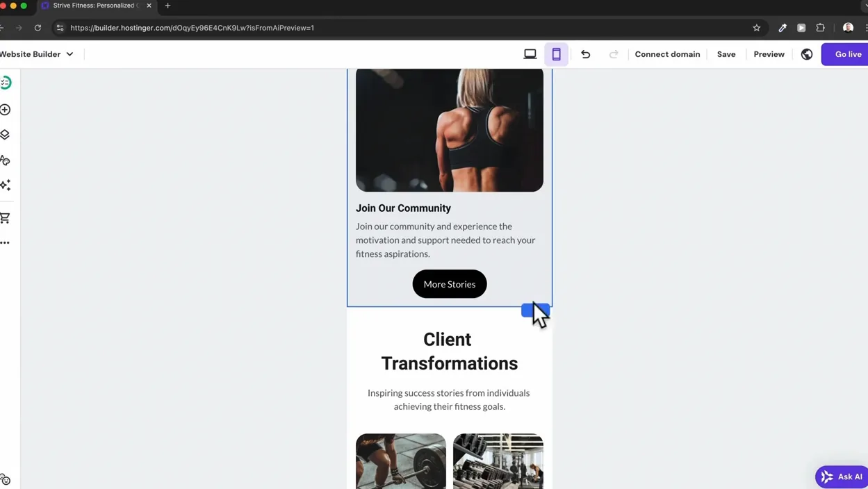Select the barbell deadlift image
868x489 pixels.
tap(401, 461)
